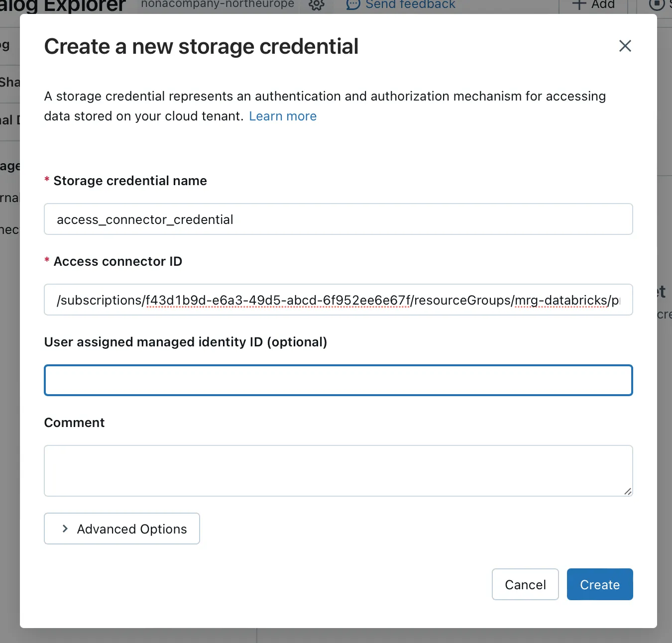The image size is (672, 643).
Task: Expand Advanced Options using its chevron
Action: pos(65,529)
